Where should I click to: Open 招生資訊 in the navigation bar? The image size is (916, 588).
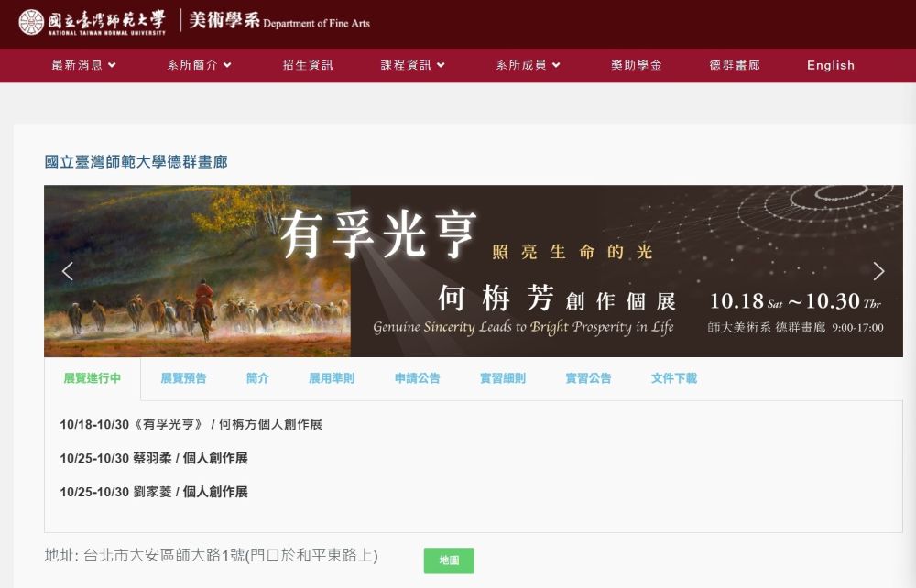pos(308,65)
